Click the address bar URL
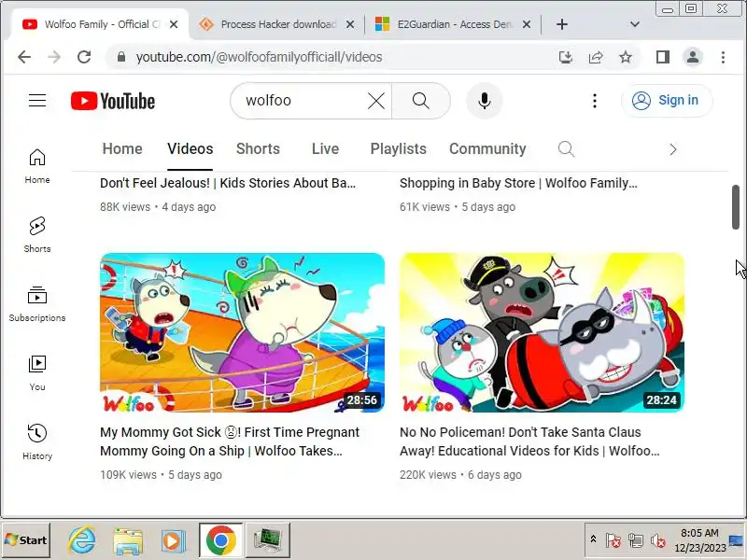 click(x=260, y=57)
